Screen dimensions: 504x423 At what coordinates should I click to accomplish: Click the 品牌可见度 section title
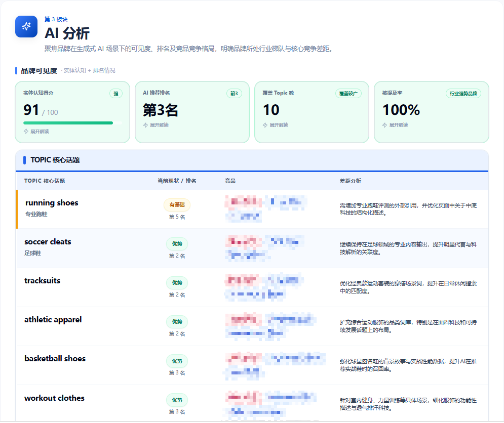pos(39,71)
